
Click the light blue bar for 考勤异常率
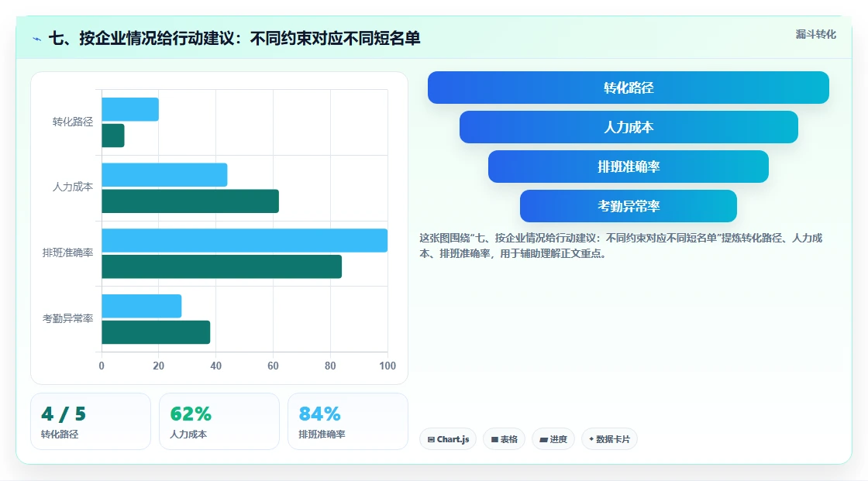point(142,306)
